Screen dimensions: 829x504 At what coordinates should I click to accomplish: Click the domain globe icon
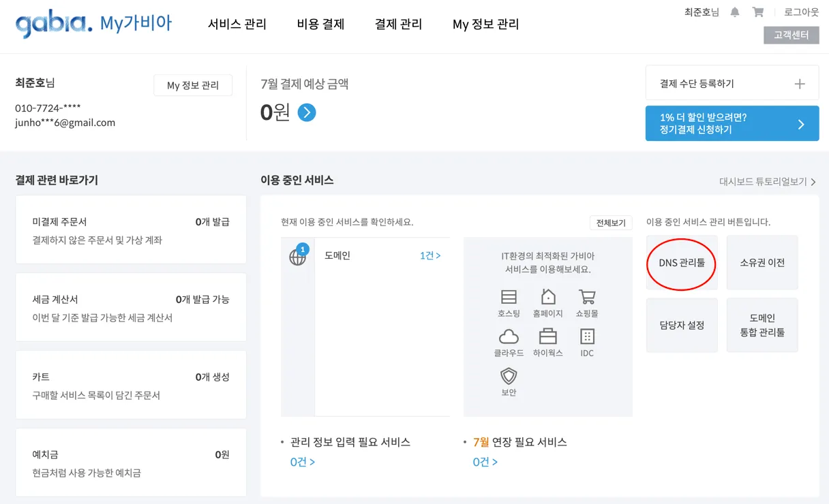[x=298, y=257]
